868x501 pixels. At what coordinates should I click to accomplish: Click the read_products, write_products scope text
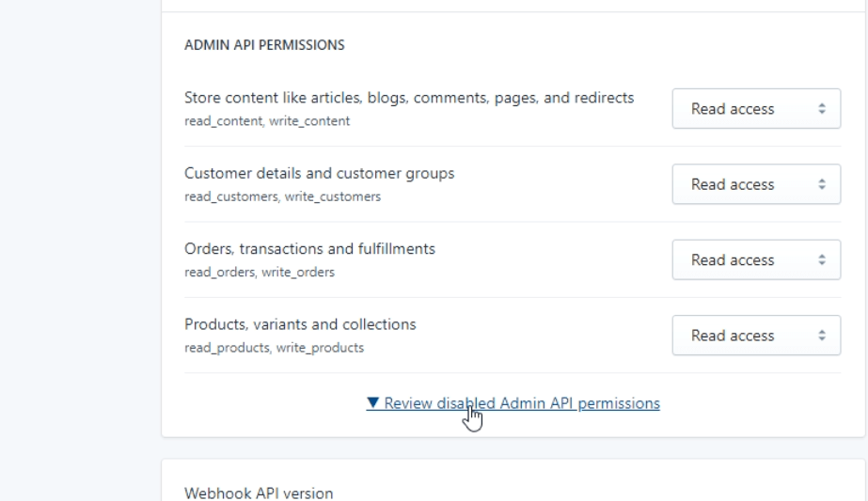(275, 348)
